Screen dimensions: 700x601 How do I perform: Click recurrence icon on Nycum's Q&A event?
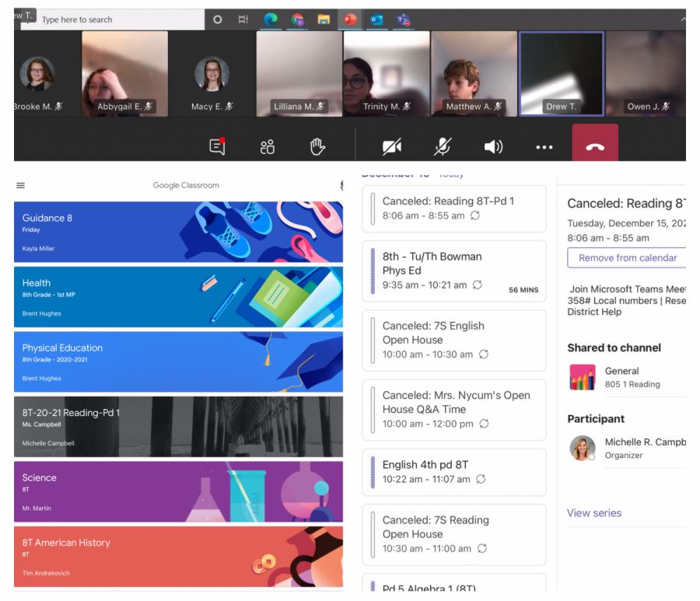[x=484, y=424]
